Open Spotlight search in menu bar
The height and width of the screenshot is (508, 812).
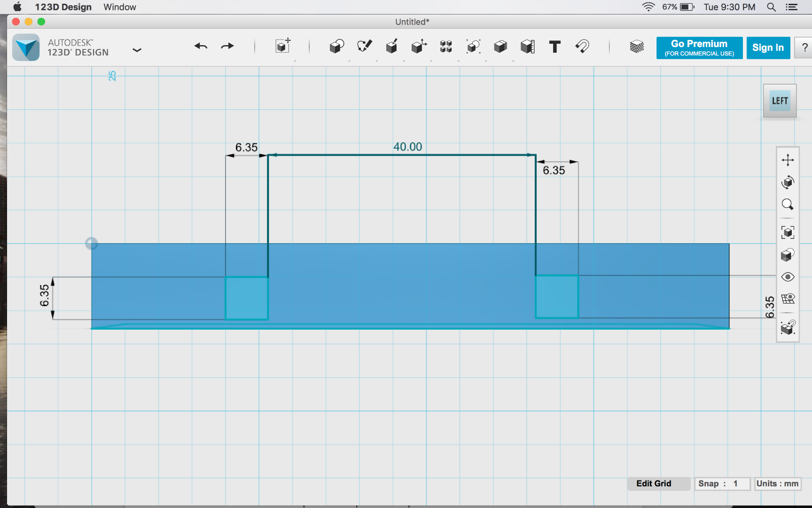[x=771, y=7]
